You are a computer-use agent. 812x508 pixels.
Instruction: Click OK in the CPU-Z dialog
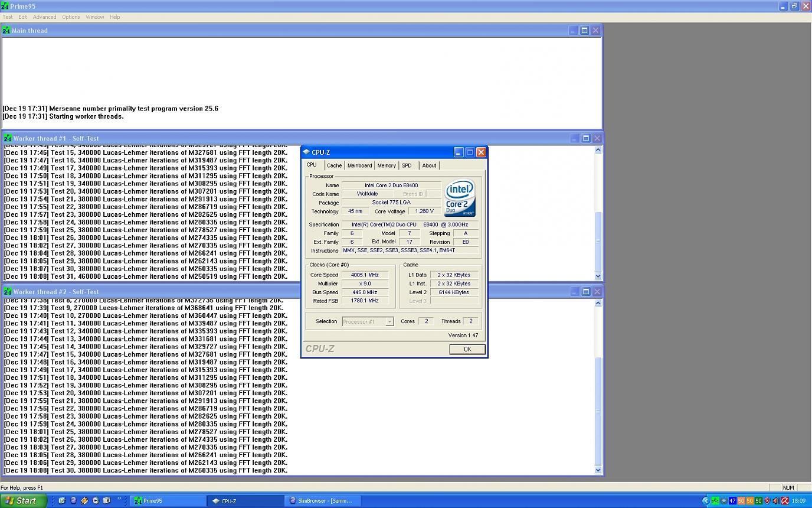pos(467,349)
